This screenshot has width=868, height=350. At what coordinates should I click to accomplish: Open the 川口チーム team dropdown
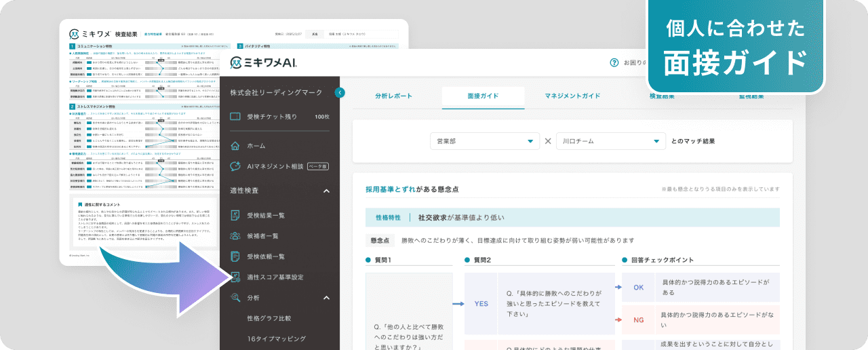tap(611, 141)
